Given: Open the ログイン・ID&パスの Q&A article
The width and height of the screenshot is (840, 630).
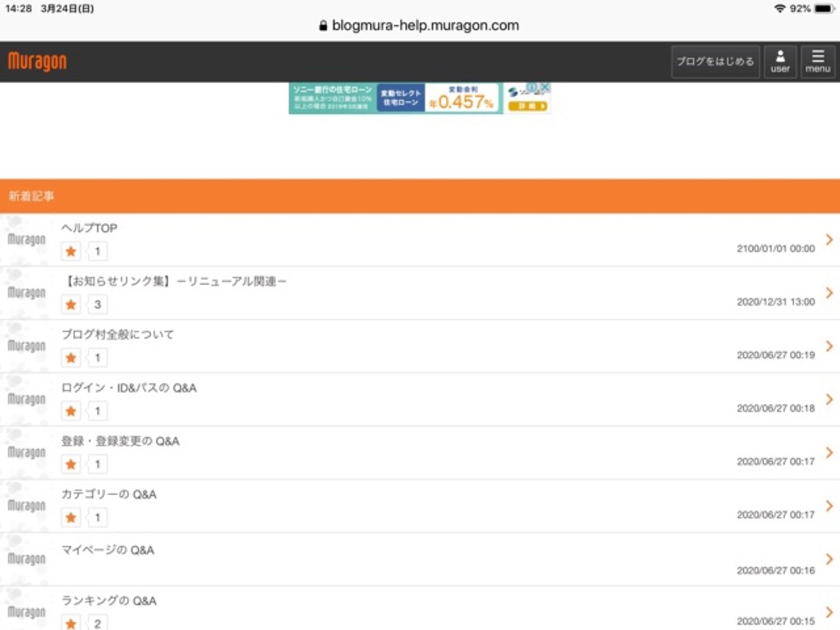Looking at the screenshot, I should tap(129, 388).
